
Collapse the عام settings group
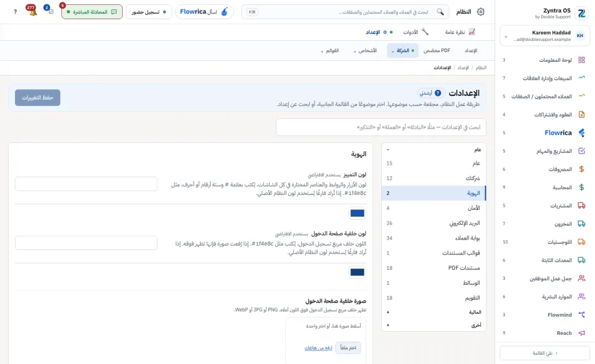pyautogui.click(x=434, y=150)
